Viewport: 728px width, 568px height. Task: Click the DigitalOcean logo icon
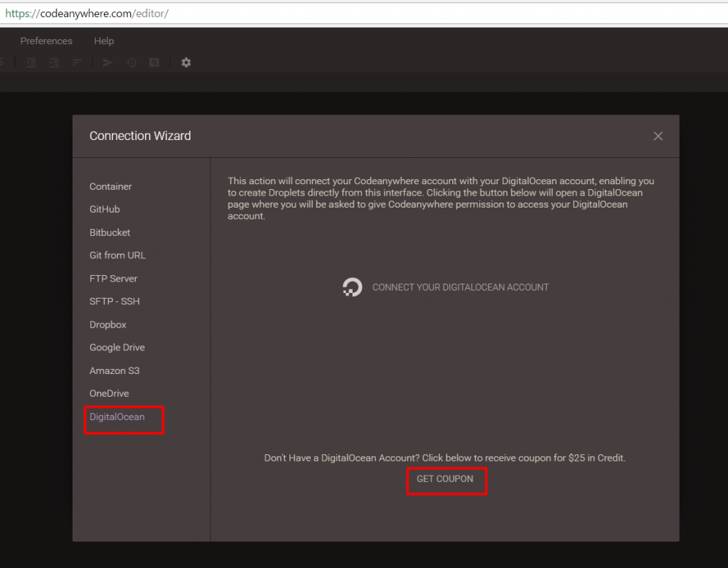[353, 287]
